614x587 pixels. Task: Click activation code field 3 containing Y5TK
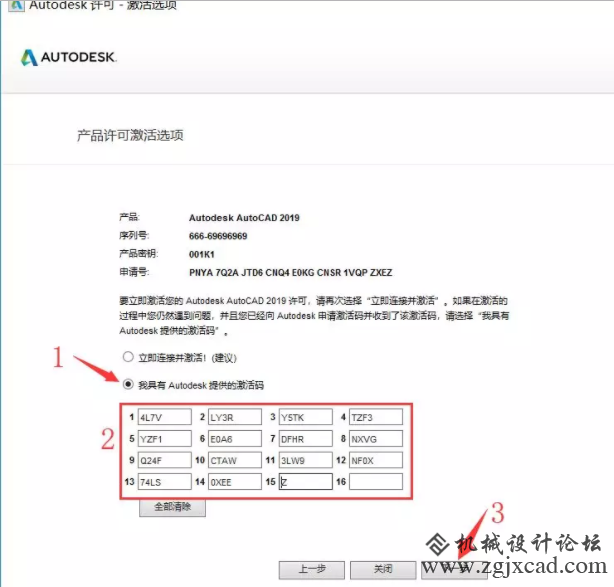coord(305,417)
